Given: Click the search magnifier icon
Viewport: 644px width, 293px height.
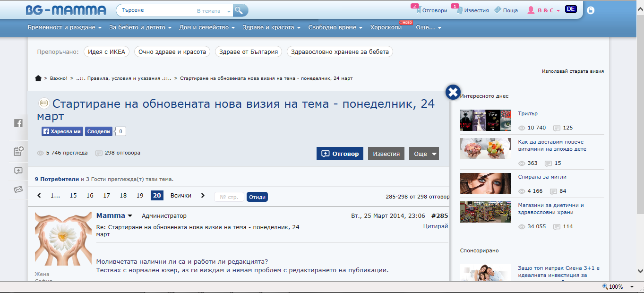Looking at the screenshot, I should pyautogui.click(x=240, y=10).
